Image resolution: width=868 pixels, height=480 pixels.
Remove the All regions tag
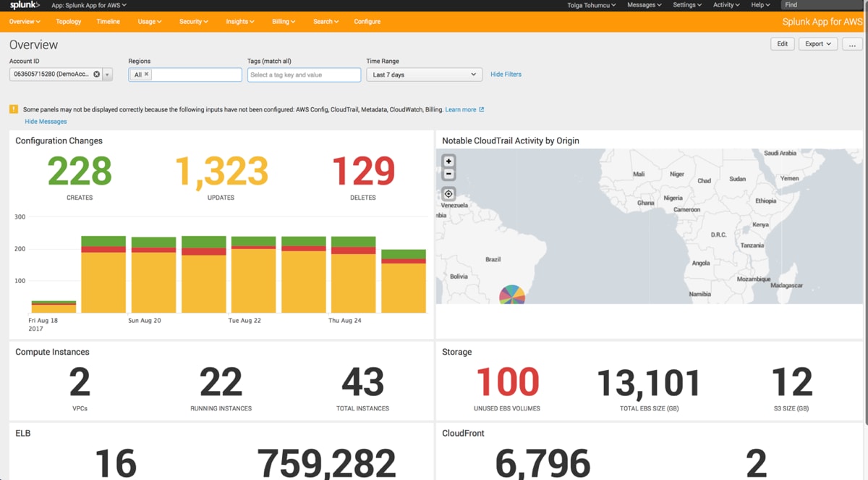click(x=146, y=75)
